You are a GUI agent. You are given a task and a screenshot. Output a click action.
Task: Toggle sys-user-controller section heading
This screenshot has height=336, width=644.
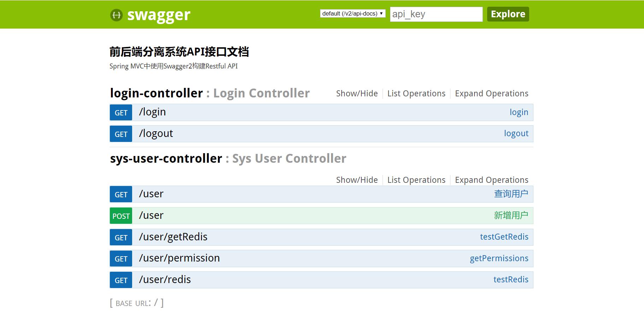pos(166,158)
